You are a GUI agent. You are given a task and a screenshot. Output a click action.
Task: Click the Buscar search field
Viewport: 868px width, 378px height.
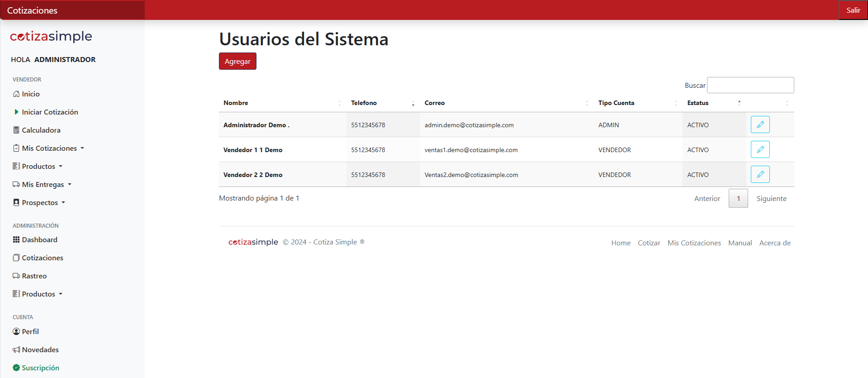[750, 85]
